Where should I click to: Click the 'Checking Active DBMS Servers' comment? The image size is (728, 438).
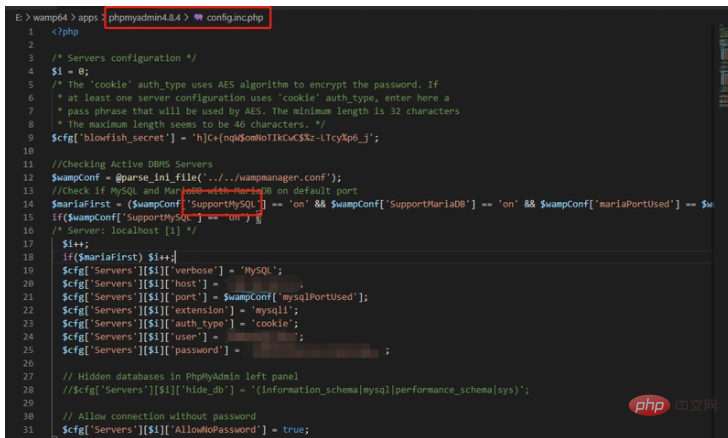pos(132,164)
